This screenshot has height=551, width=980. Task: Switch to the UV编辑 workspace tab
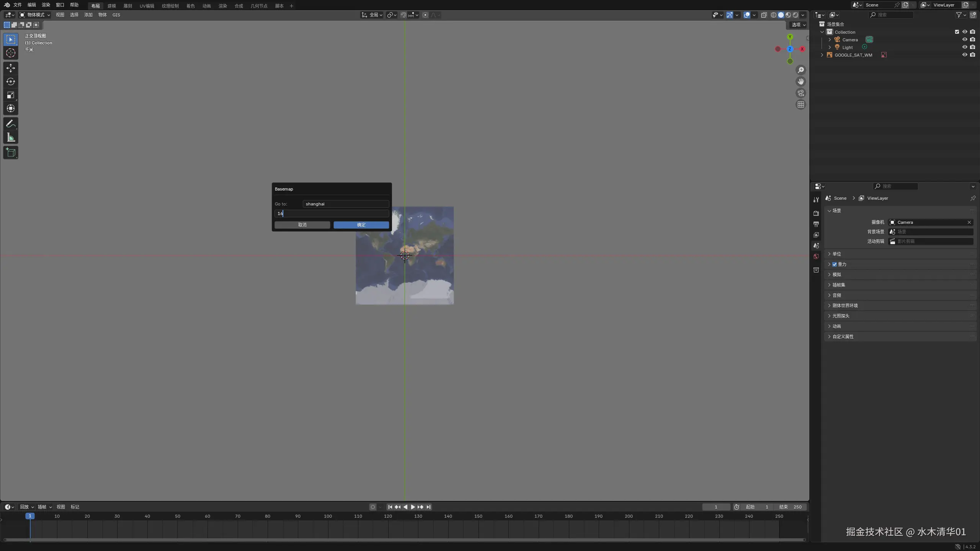click(x=147, y=6)
